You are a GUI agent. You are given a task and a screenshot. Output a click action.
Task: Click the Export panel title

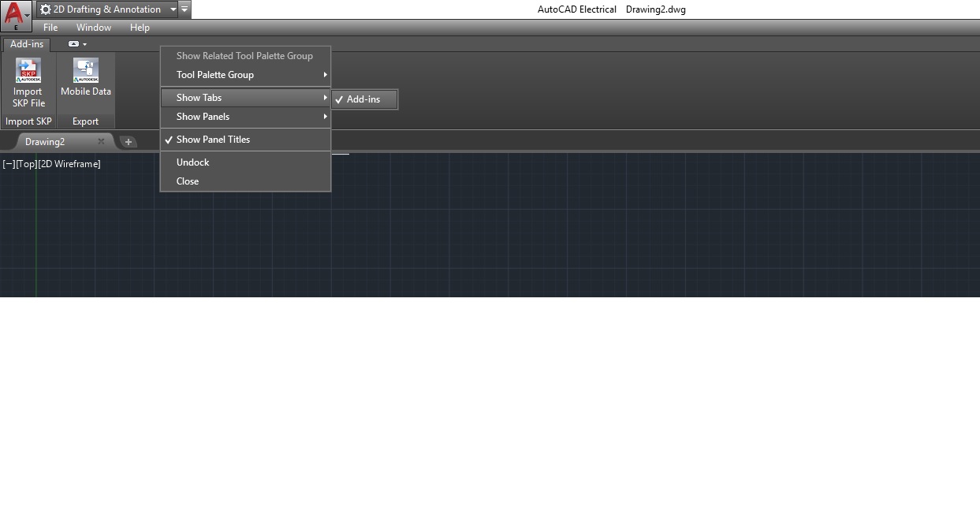pyautogui.click(x=86, y=121)
